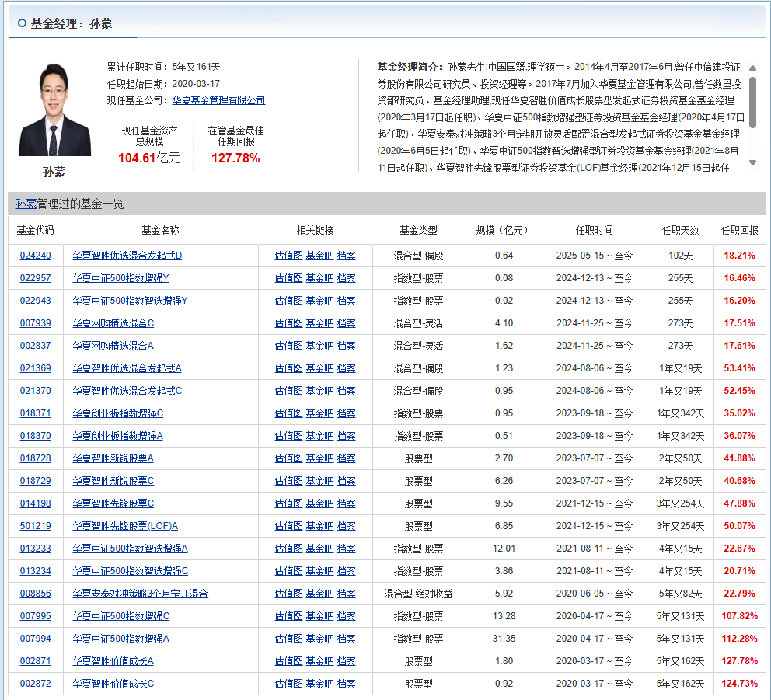Open fund code 024240
Image resolution: width=771 pixels, height=700 pixels.
36,256
